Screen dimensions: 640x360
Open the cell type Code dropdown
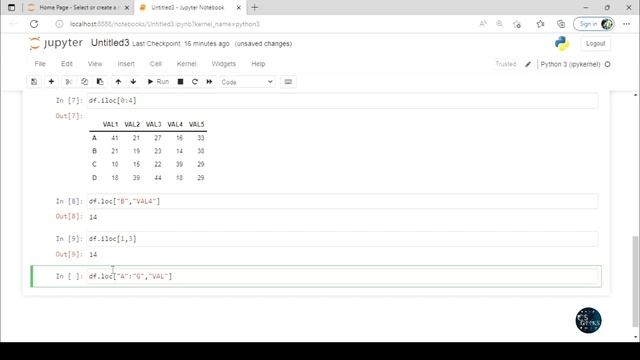(x=247, y=82)
